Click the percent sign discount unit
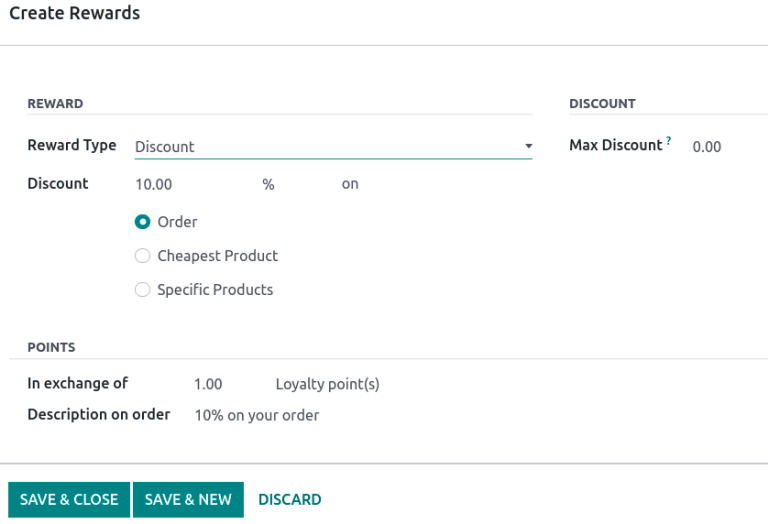 click(x=268, y=185)
